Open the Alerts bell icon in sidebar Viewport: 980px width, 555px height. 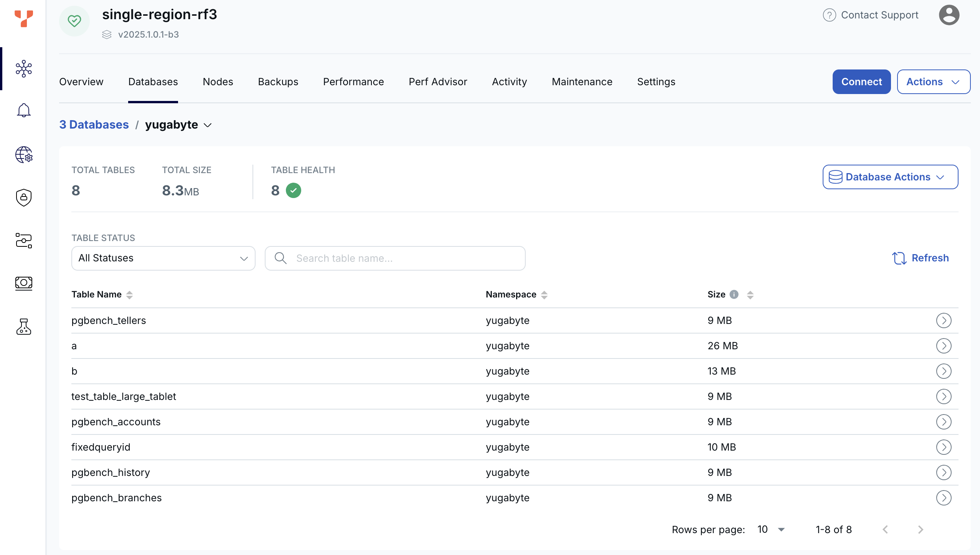23,110
